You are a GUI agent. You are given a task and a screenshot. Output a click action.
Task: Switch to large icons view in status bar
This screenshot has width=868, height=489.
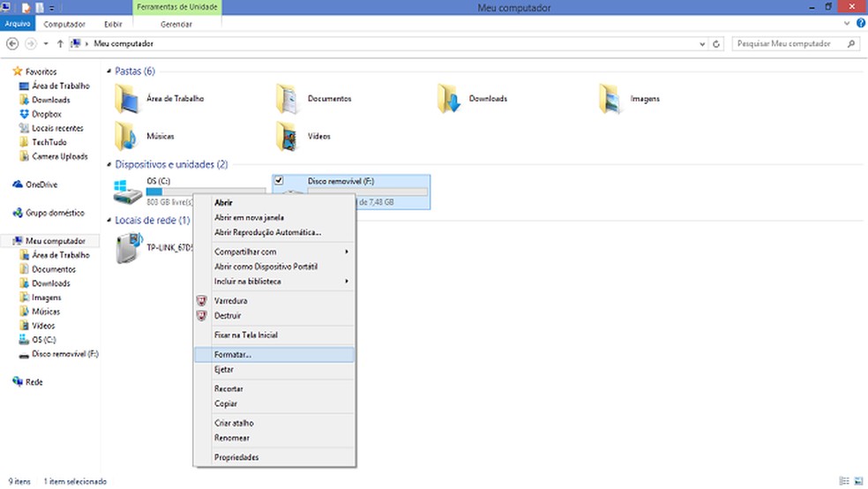858,481
